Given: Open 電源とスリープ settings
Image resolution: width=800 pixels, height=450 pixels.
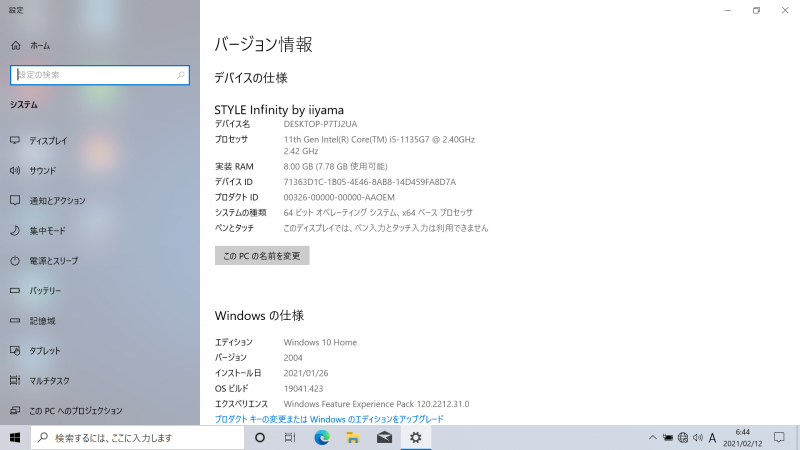Looking at the screenshot, I should click(x=44, y=261).
